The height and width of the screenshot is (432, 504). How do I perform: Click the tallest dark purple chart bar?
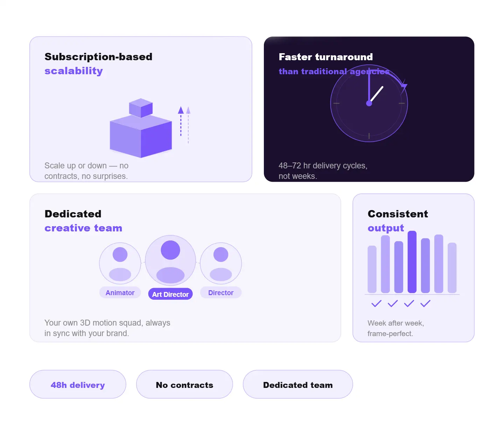point(412,262)
